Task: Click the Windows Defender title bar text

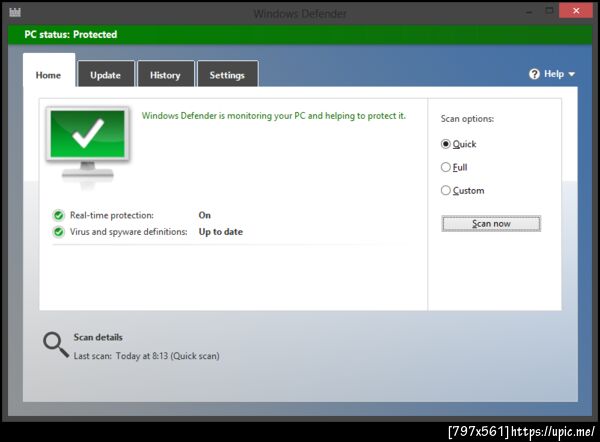Action: tap(300, 14)
